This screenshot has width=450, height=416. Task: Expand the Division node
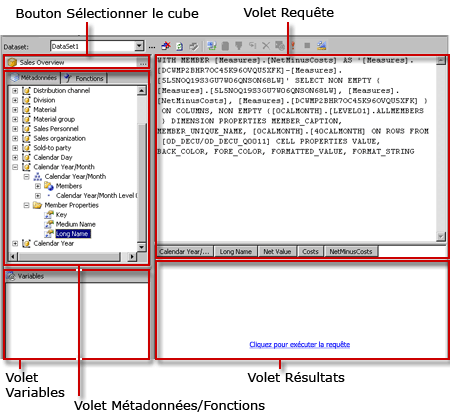click(15, 100)
